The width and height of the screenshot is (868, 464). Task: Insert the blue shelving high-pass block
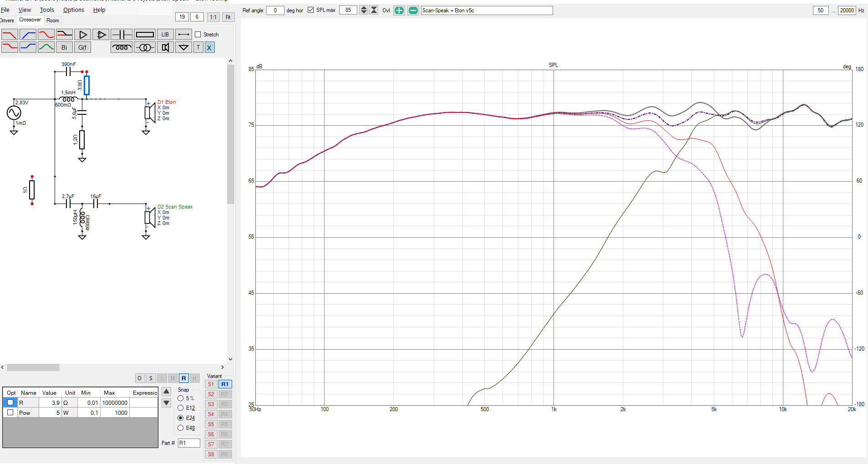pyautogui.click(x=28, y=47)
